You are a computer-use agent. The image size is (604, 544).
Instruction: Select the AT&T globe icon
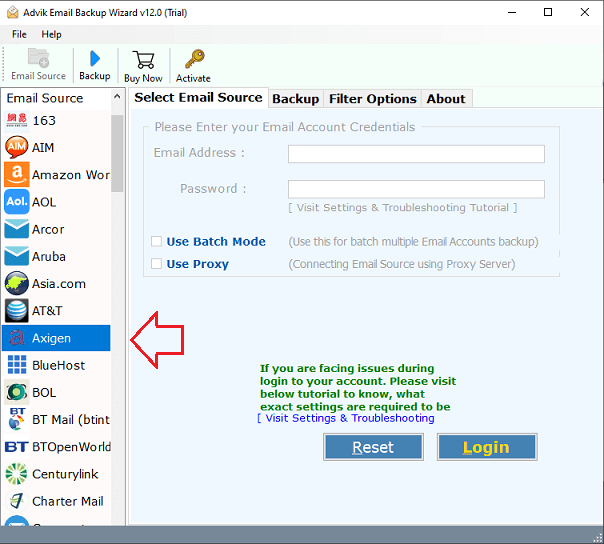[x=17, y=311]
